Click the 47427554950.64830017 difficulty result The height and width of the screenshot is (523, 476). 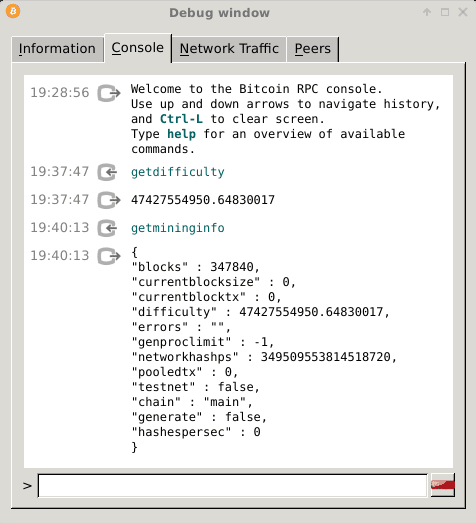click(x=203, y=200)
